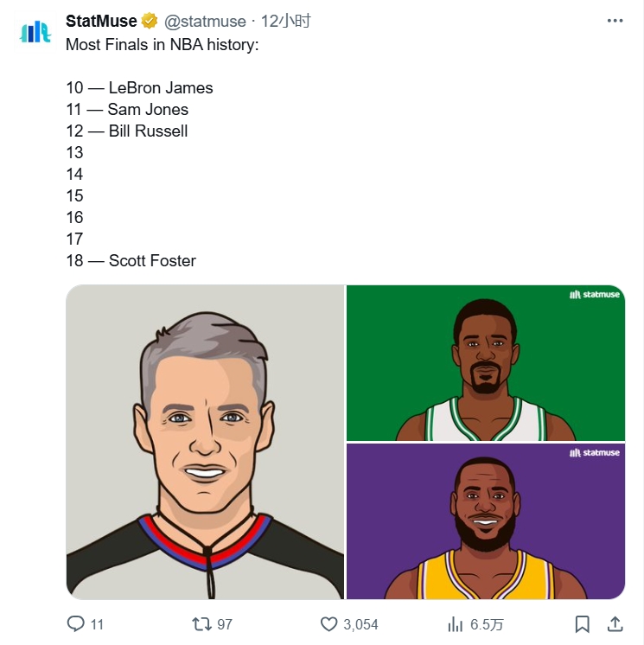Screen dimensions: 644x645
Task: View the purple LeBron James image
Action: (x=485, y=521)
